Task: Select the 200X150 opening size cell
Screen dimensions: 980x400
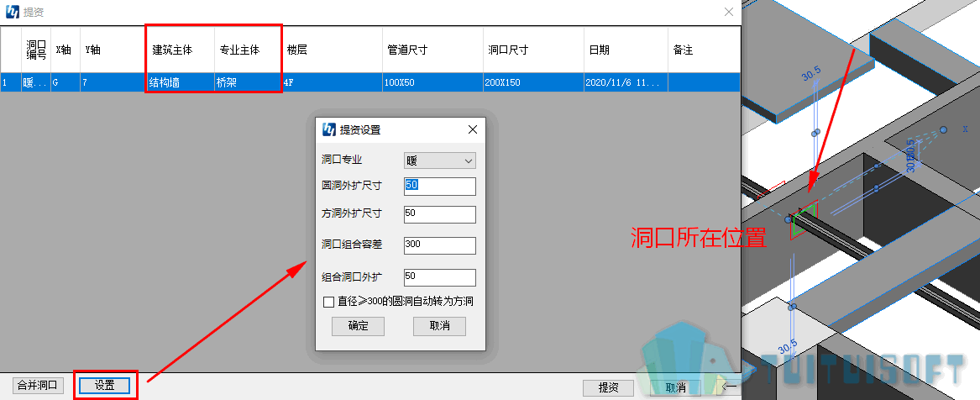Action: click(534, 82)
